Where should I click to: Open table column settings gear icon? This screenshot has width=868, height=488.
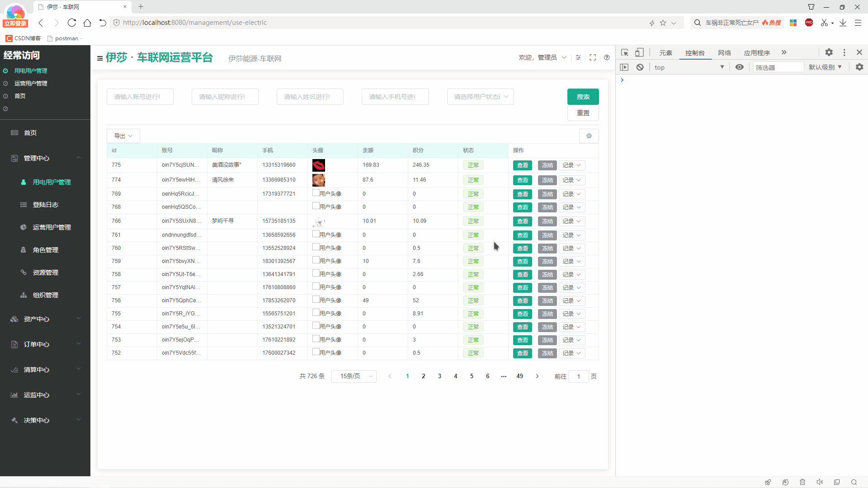click(589, 136)
